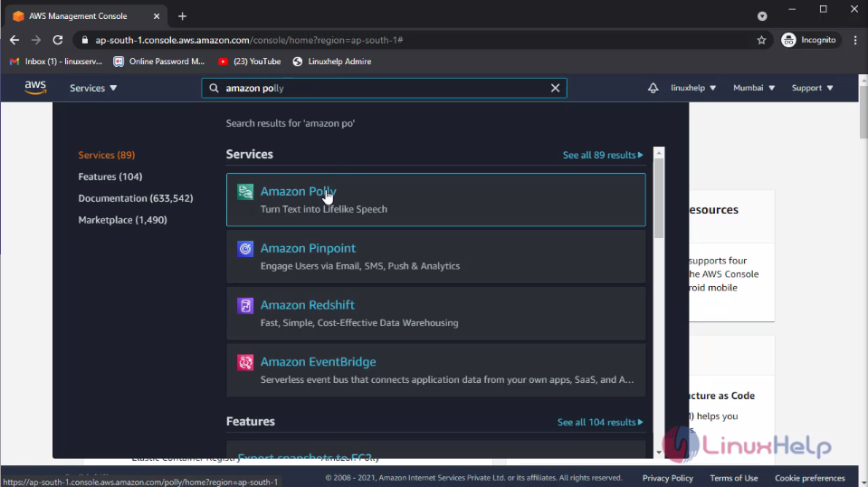Click the search magnifier icon
Image resolution: width=868 pixels, height=487 pixels.
pyautogui.click(x=215, y=88)
